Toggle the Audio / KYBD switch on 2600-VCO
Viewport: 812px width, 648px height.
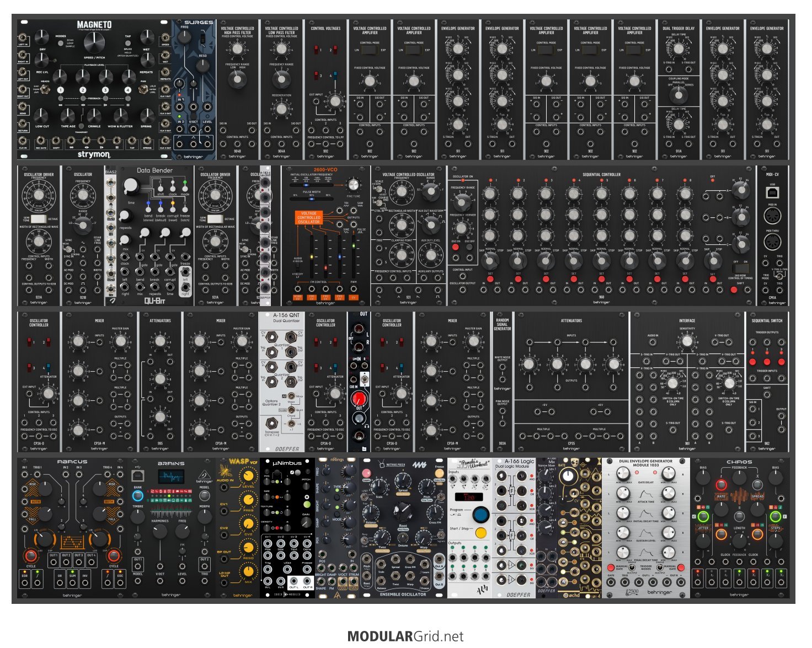298,268
